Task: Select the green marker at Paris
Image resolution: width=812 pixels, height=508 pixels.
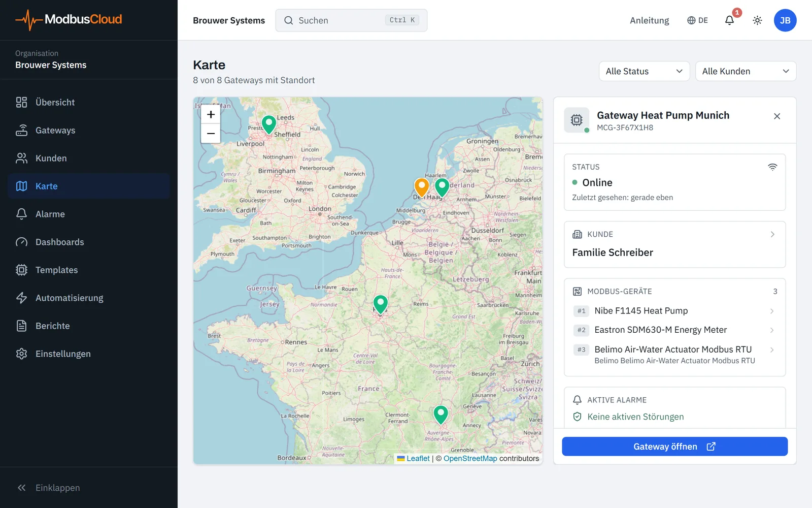Action: (x=381, y=304)
